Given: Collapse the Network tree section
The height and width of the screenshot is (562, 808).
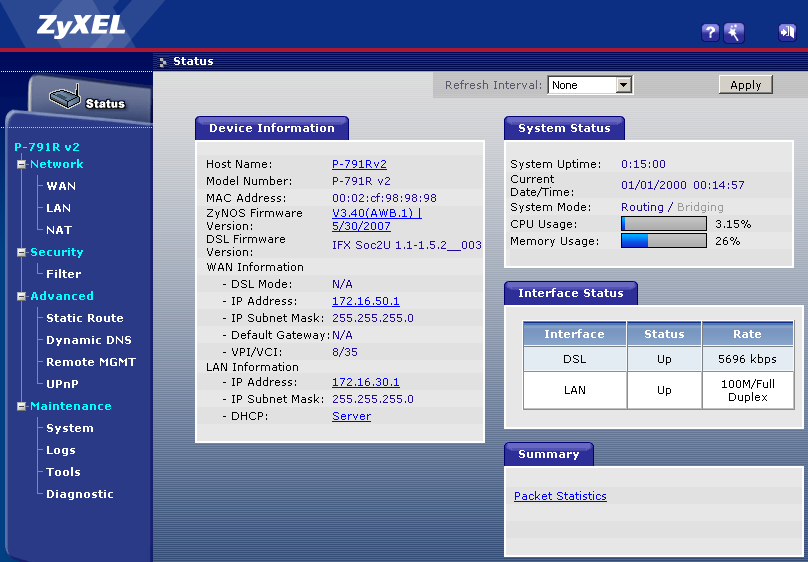Looking at the screenshot, I should (x=21, y=164).
